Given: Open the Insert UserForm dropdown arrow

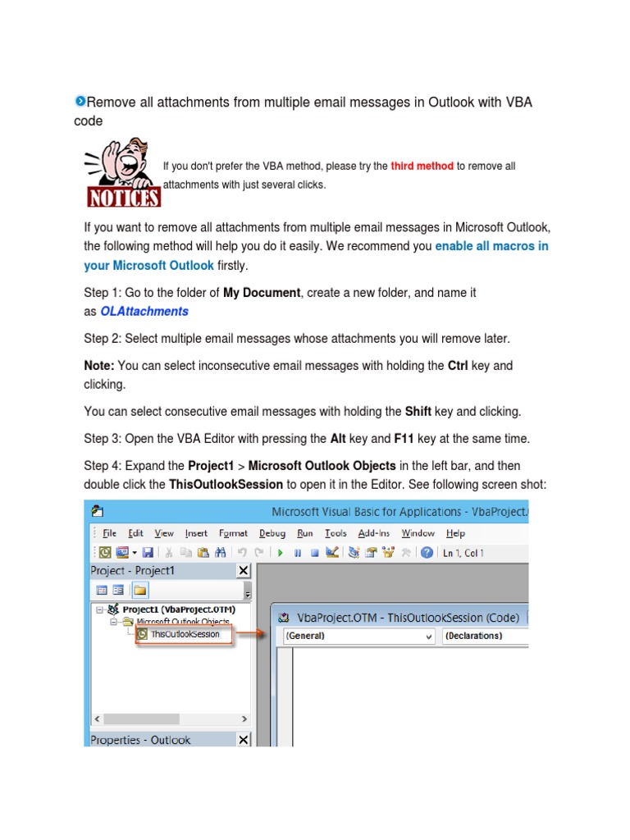Looking at the screenshot, I should [135, 553].
